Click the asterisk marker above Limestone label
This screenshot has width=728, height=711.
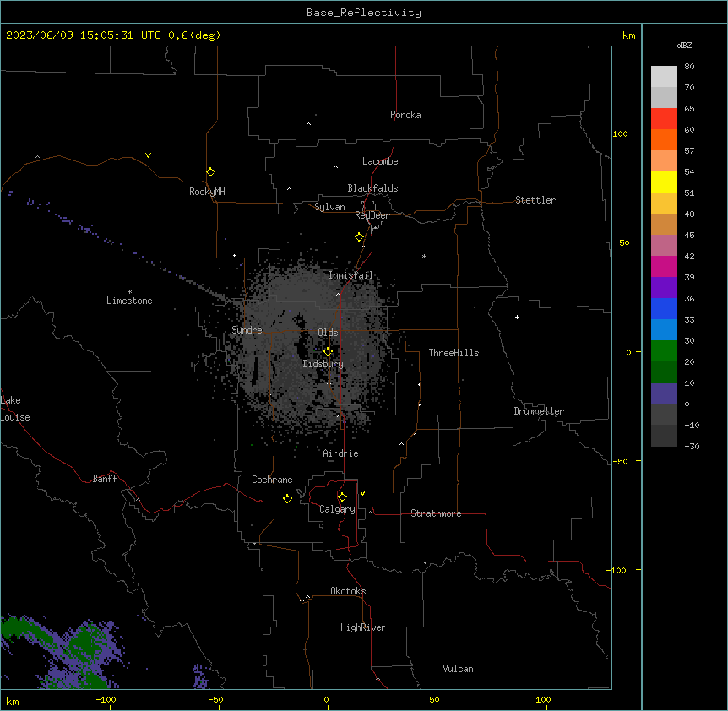coord(129,292)
